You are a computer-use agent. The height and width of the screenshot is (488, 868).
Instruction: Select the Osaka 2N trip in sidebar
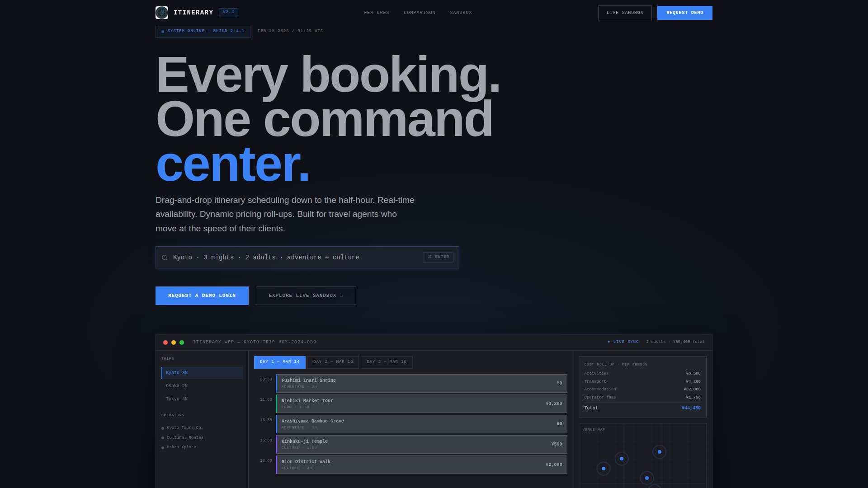[177, 385]
